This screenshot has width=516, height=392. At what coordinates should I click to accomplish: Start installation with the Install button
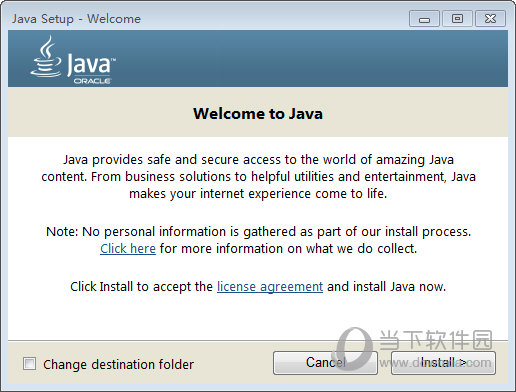pyautogui.click(x=443, y=363)
